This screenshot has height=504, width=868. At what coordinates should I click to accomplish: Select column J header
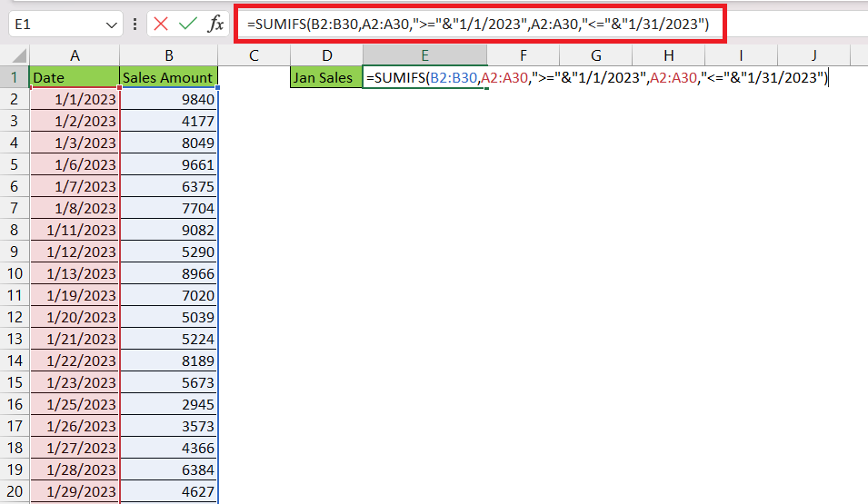[x=813, y=55]
